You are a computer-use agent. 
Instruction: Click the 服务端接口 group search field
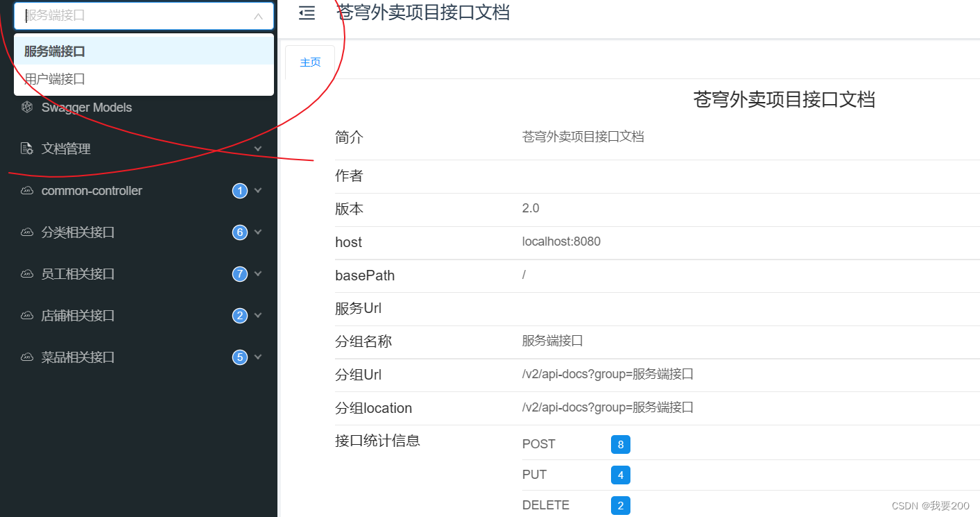tap(144, 15)
